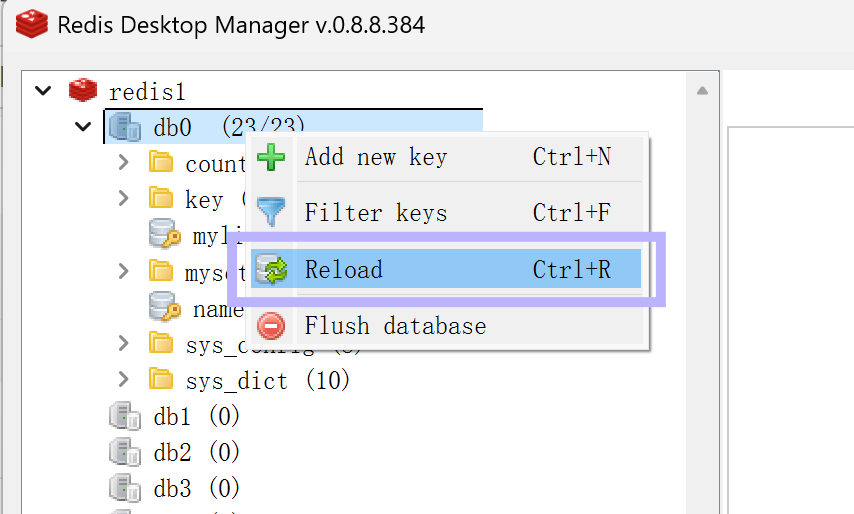
Task: Select Flush database menu entry
Action: pyautogui.click(x=446, y=326)
